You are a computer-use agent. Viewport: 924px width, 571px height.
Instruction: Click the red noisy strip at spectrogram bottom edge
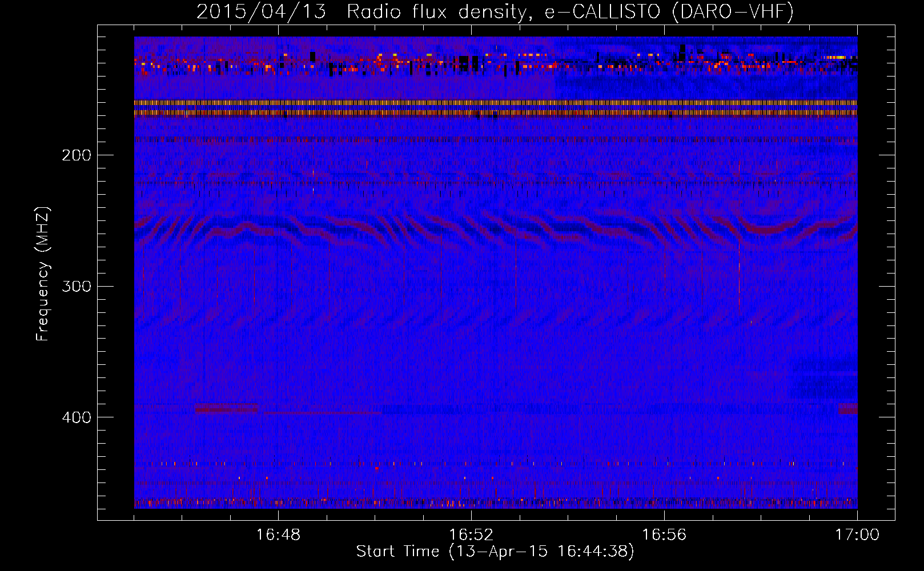(x=496, y=503)
